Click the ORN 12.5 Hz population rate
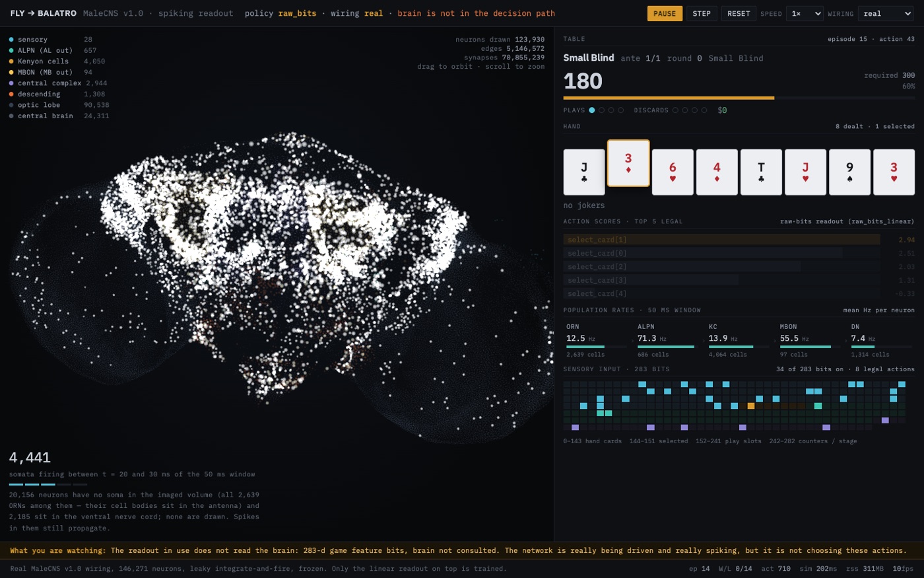The width and height of the screenshot is (924, 578). click(x=597, y=342)
